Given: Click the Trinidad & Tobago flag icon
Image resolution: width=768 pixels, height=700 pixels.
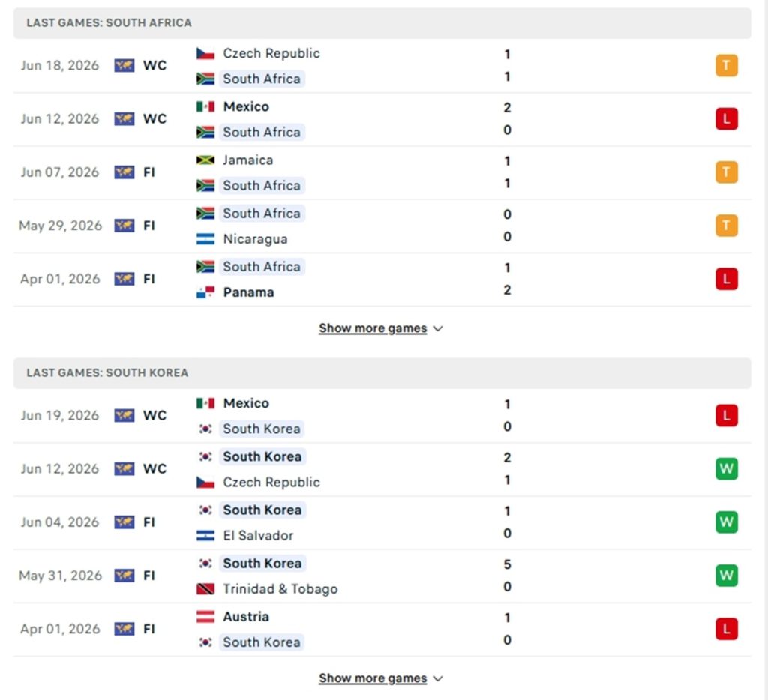Looking at the screenshot, I should tap(205, 589).
